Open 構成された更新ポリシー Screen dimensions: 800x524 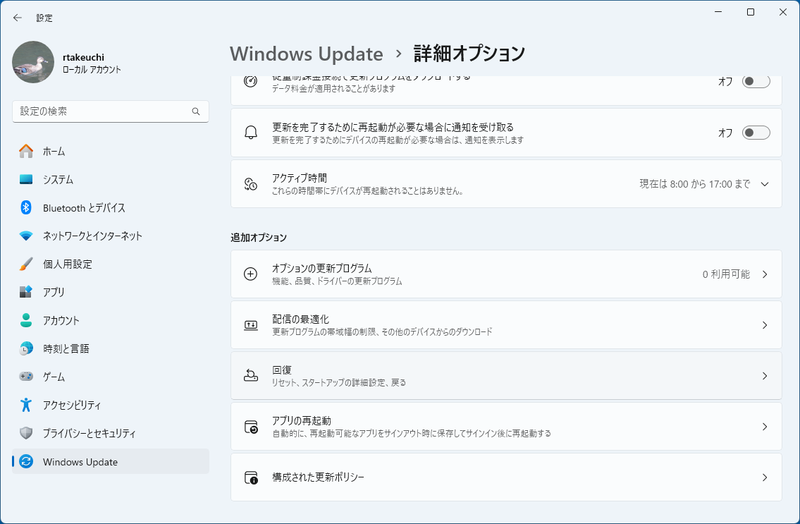[506, 477]
